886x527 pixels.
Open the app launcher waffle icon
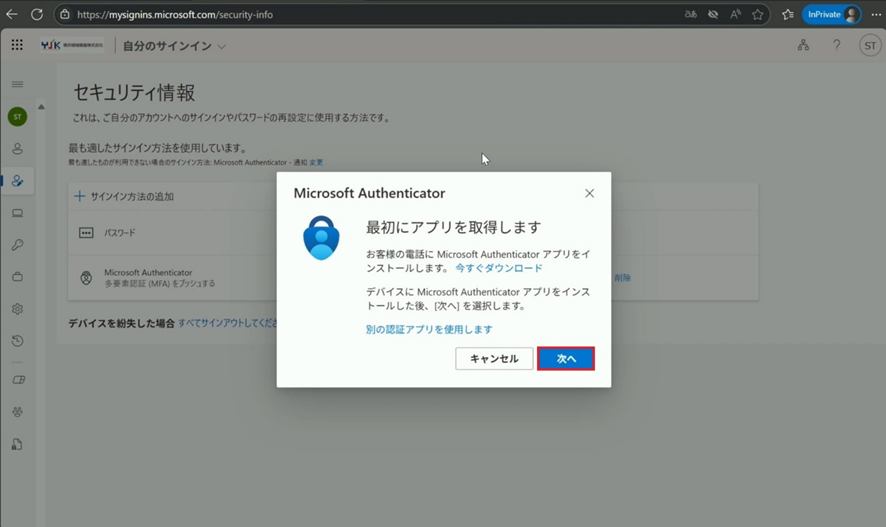tap(17, 45)
